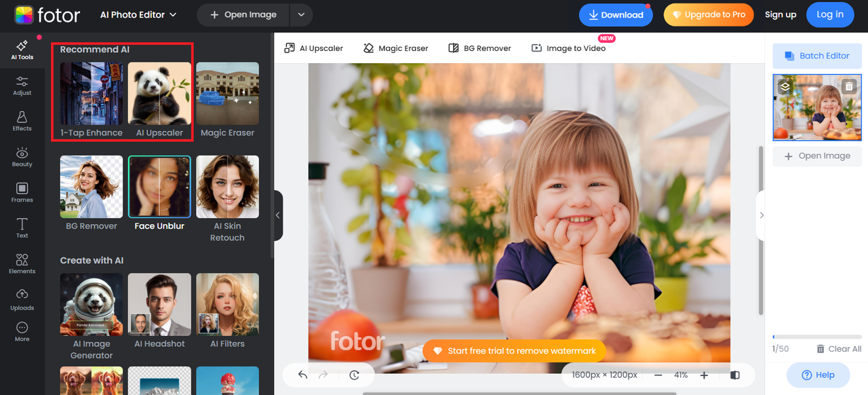Collapse the left tools panel arrow
868x395 pixels.
coord(277,215)
